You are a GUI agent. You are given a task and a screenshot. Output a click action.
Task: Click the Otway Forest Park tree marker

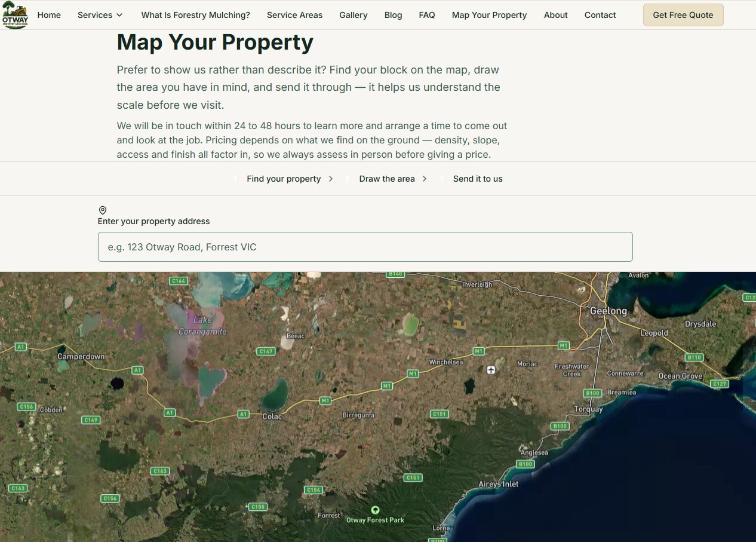click(x=375, y=510)
